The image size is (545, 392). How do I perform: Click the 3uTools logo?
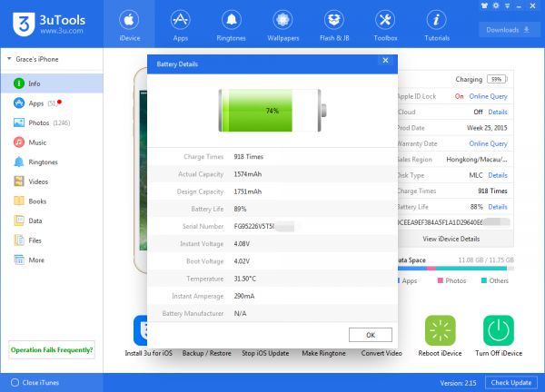click(49, 24)
